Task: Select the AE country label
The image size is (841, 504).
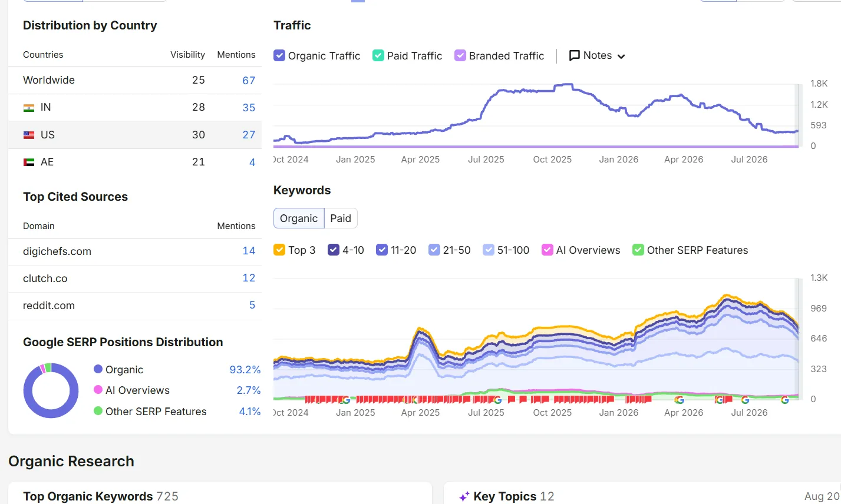Action: pos(47,162)
